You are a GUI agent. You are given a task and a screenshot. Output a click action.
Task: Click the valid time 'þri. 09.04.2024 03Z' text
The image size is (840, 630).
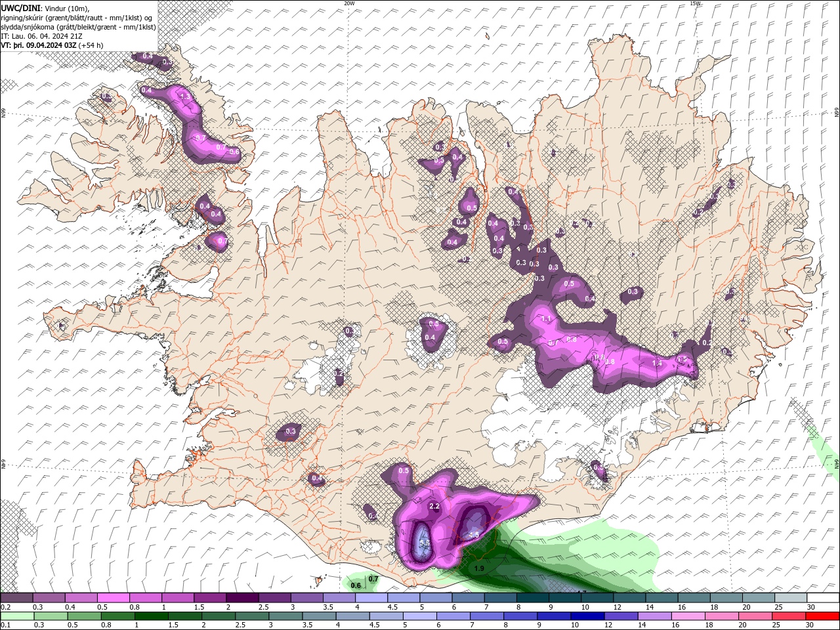point(45,45)
